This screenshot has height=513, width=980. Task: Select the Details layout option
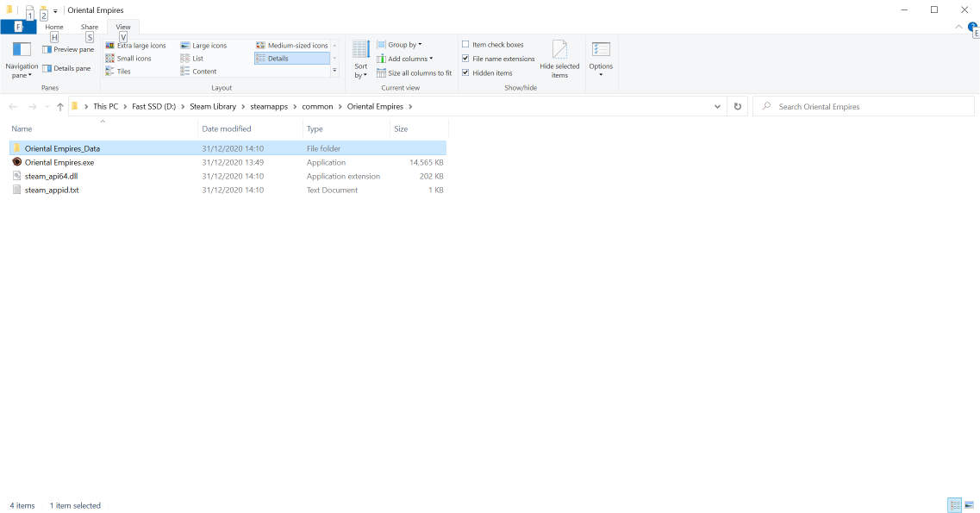[x=292, y=59]
